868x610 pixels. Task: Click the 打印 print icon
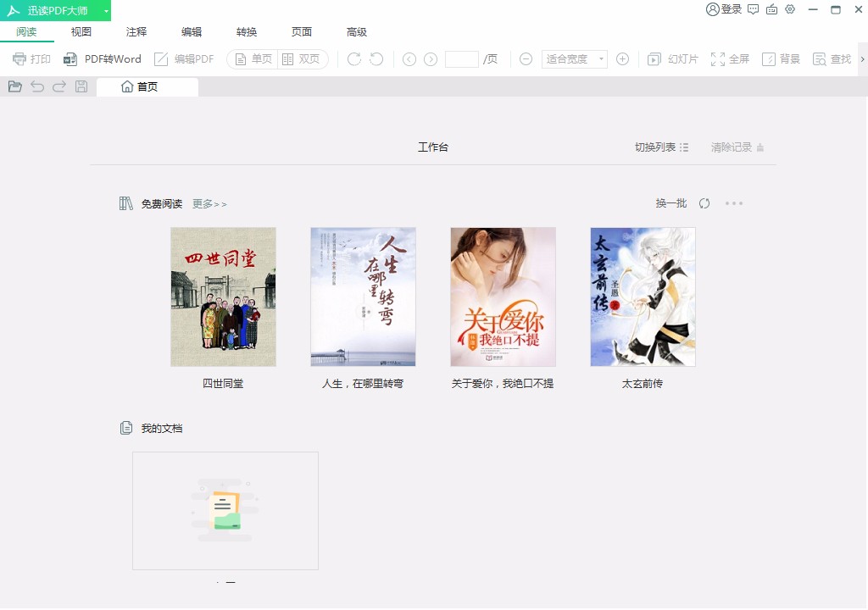coord(31,59)
